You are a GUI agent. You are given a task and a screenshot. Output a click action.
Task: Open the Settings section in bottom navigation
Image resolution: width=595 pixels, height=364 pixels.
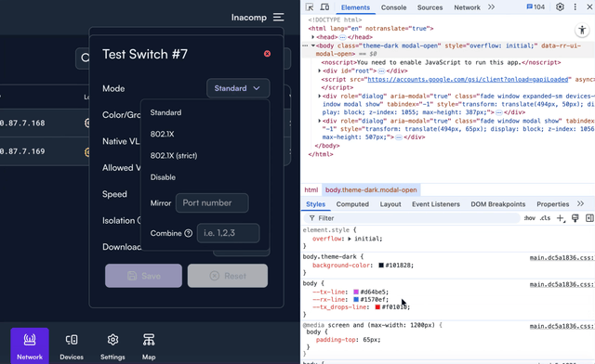(x=112, y=345)
